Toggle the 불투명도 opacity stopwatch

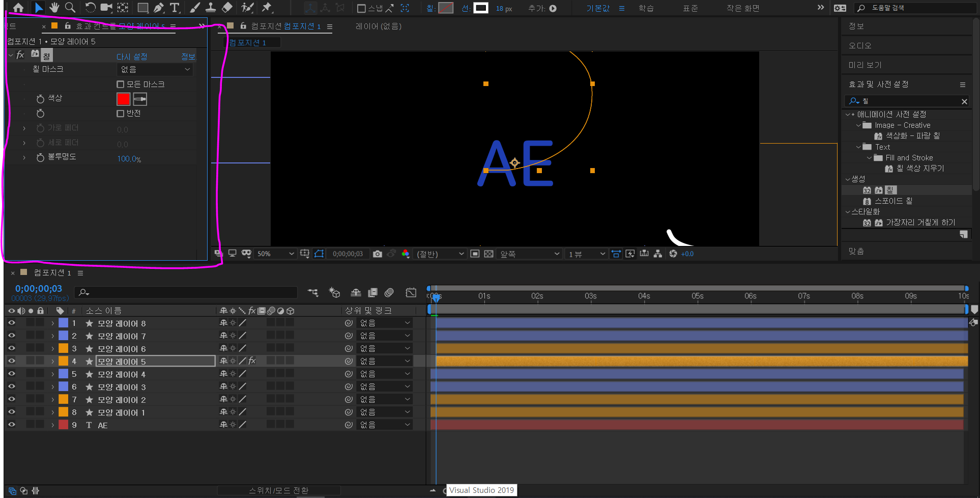coord(40,158)
